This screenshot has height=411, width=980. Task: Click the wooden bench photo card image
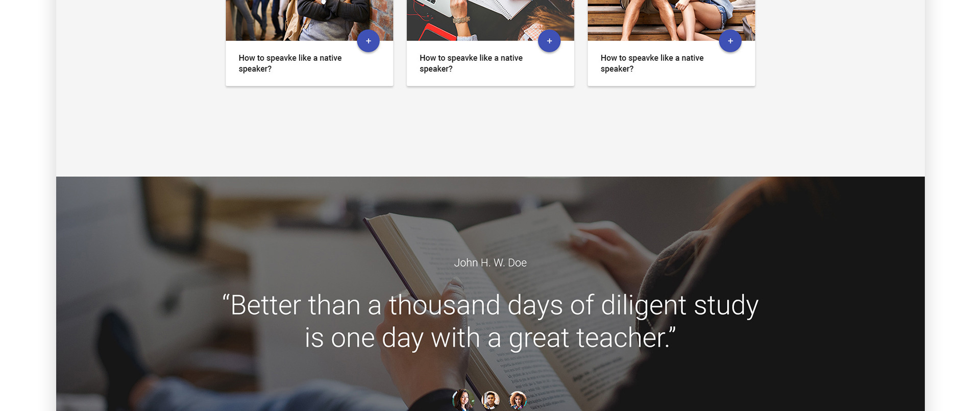[671, 20]
